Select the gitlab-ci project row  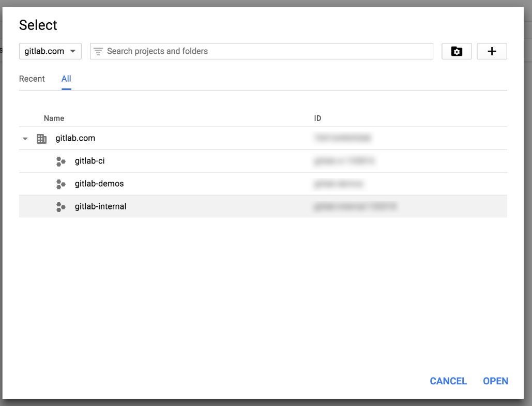(207, 161)
